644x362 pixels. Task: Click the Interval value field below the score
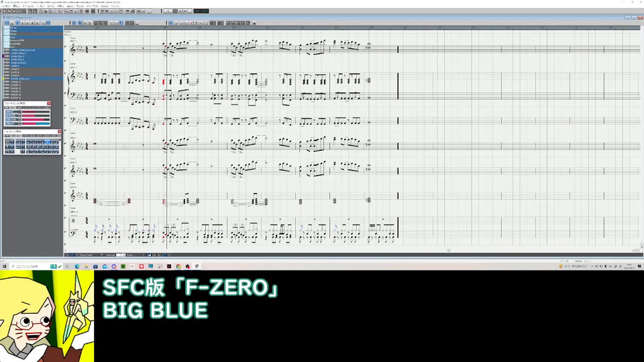pyautogui.click(x=120, y=255)
